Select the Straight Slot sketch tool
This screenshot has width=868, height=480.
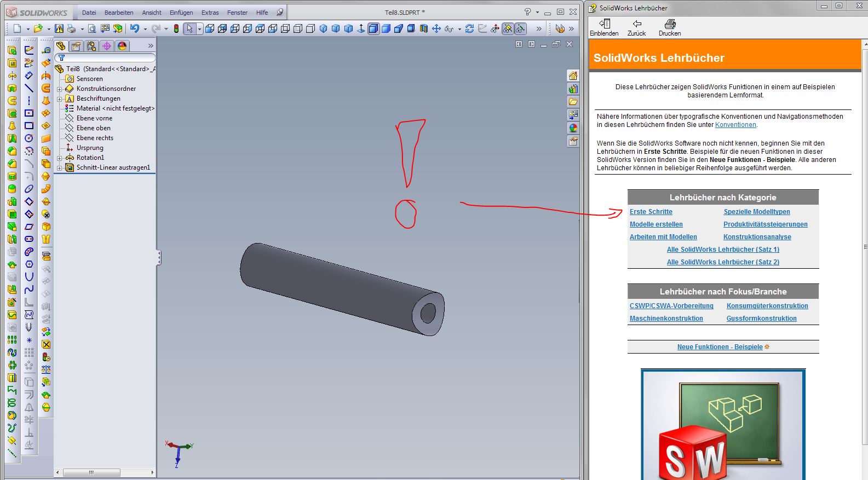click(29, 239)
